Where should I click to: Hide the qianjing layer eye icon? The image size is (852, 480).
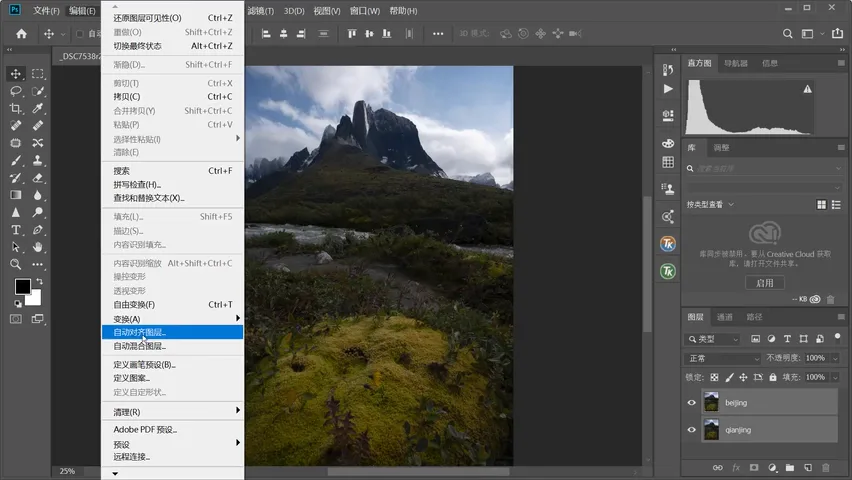(x=691, y=429)
